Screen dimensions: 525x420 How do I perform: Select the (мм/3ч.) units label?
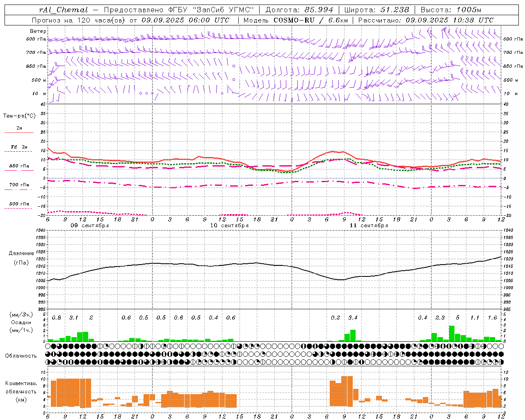[21, 315]
